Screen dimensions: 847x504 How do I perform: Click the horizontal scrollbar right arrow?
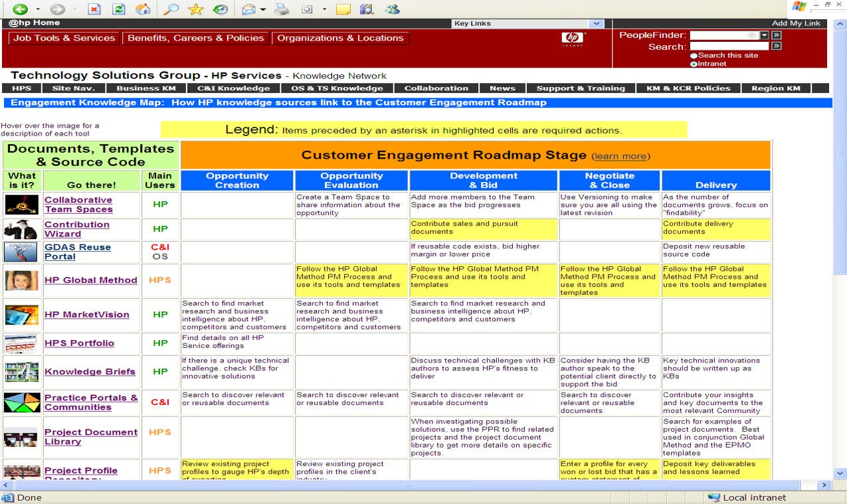(825, 485)
